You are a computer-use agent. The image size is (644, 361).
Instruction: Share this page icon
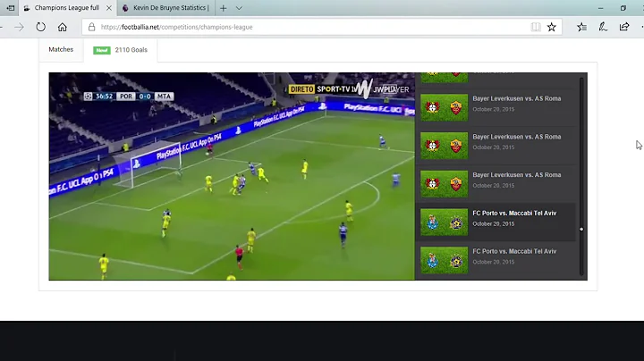(x=624, y=27)
